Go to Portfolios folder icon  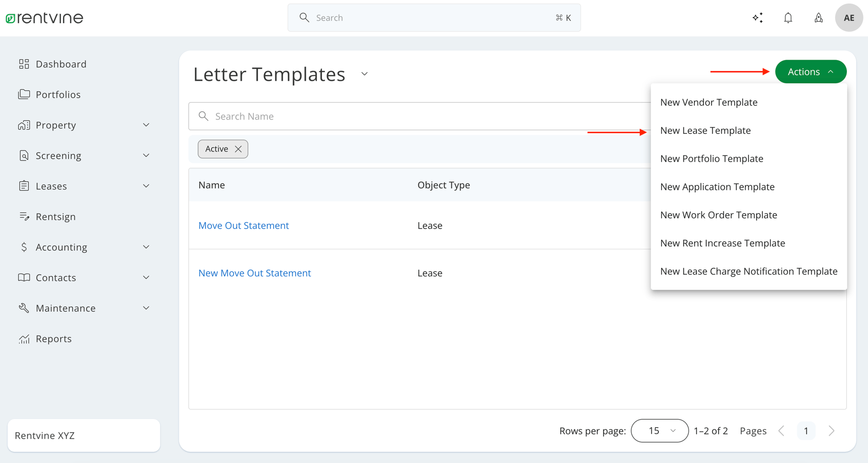tap(24, 94)
